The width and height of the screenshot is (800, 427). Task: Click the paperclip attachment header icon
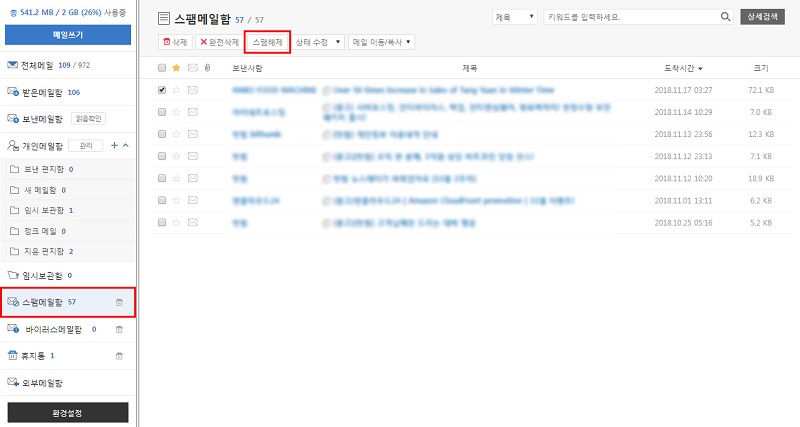(x=207, y=68)
